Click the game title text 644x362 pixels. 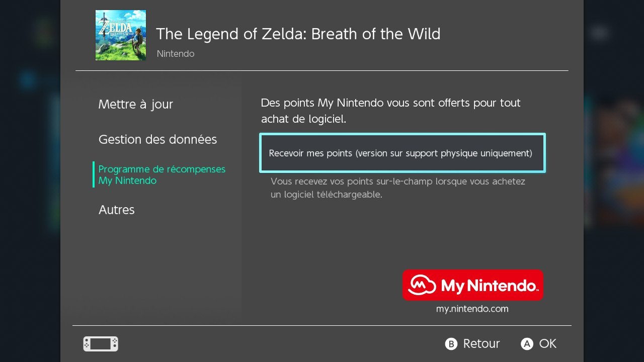click(x=298, y=34)
